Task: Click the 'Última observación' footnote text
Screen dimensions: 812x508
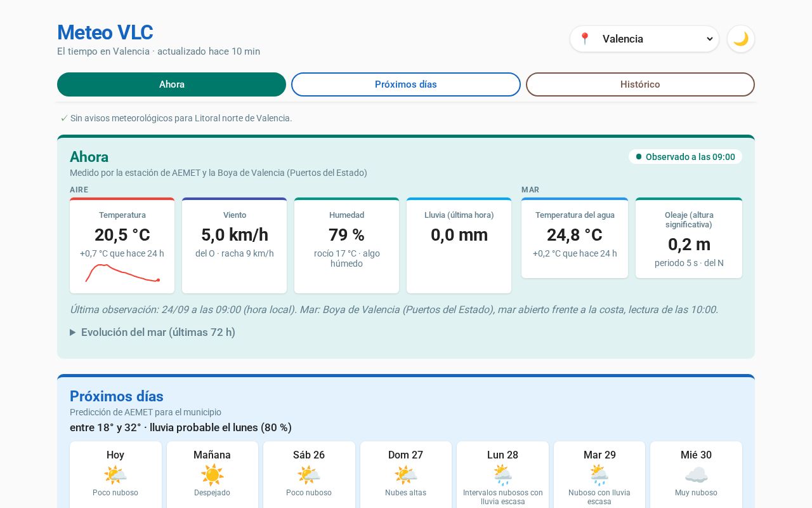Action: (394, 310)
